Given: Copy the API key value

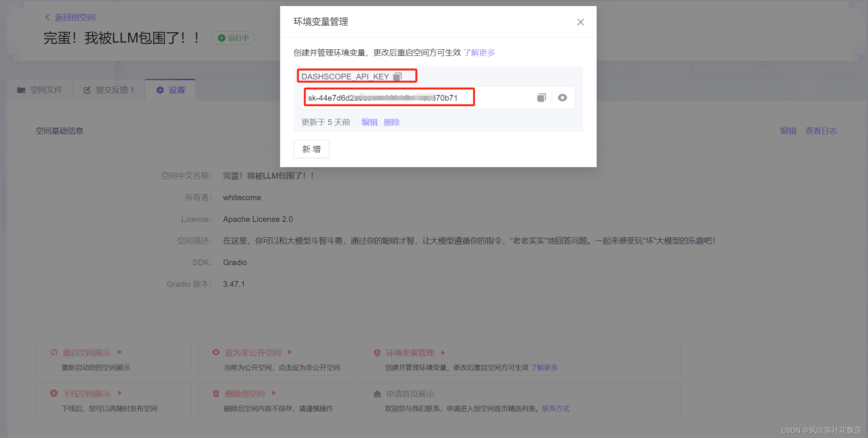Looking at the screenshot, I should [x=541, y=98].
